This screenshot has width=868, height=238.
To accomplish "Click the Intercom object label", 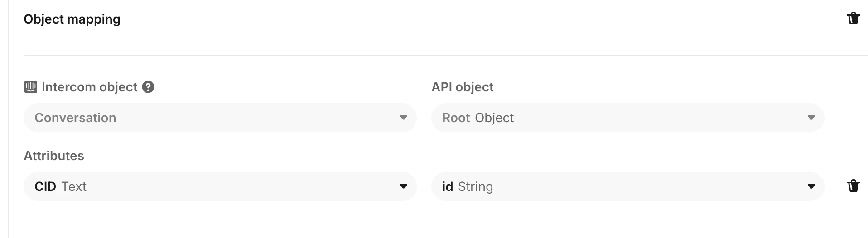I will 89,87.
